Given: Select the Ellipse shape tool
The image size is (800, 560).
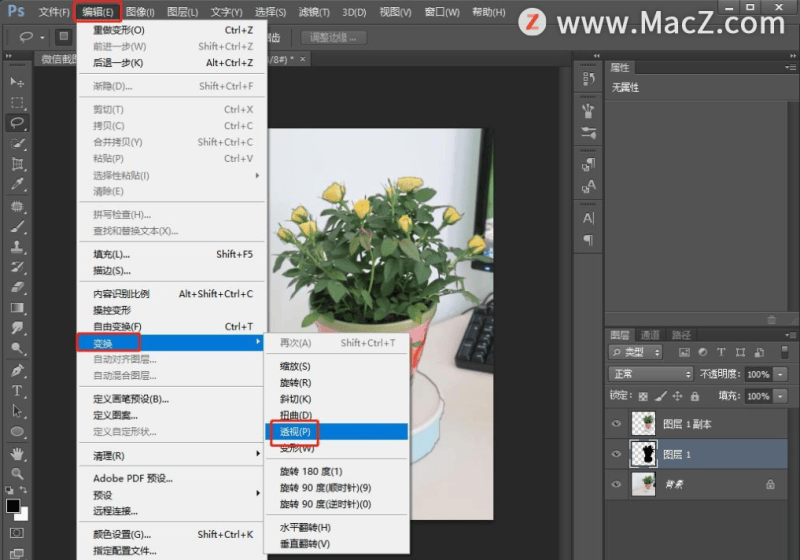Looking at the screenshot, I should pyautogui.click(x=17, y=431).
